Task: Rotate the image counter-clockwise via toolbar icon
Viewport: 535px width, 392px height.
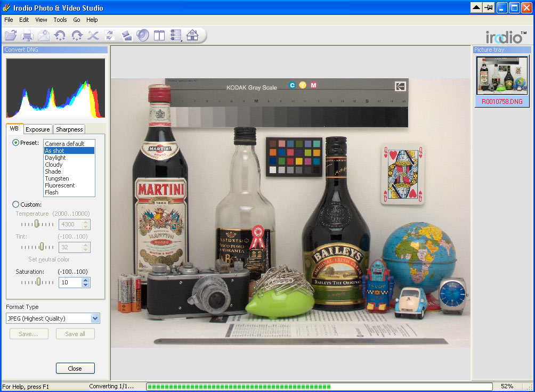Action: [60, 36]
